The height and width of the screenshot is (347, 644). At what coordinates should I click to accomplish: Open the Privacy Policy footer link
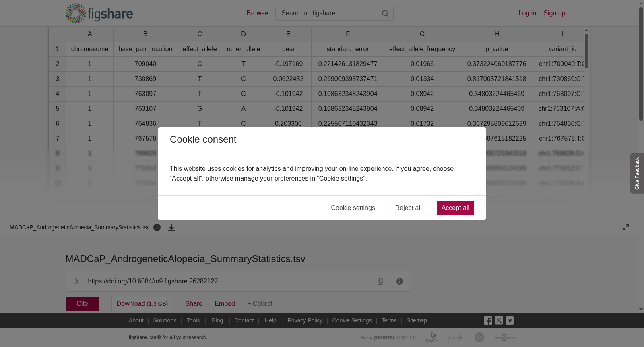coord(305,320)
